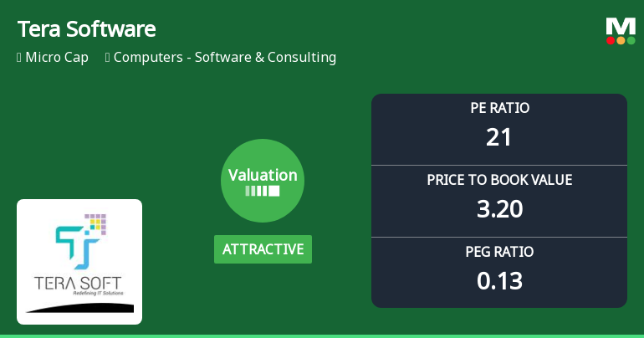
Task: Click the white M logo icon
Action: pos(621,26)
